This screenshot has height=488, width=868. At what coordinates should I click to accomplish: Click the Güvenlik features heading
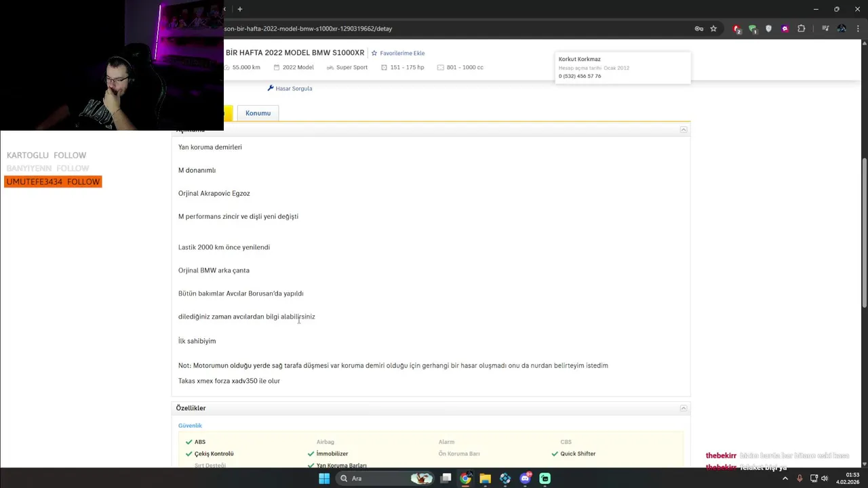pyautogui.click(x=190, y=426)
